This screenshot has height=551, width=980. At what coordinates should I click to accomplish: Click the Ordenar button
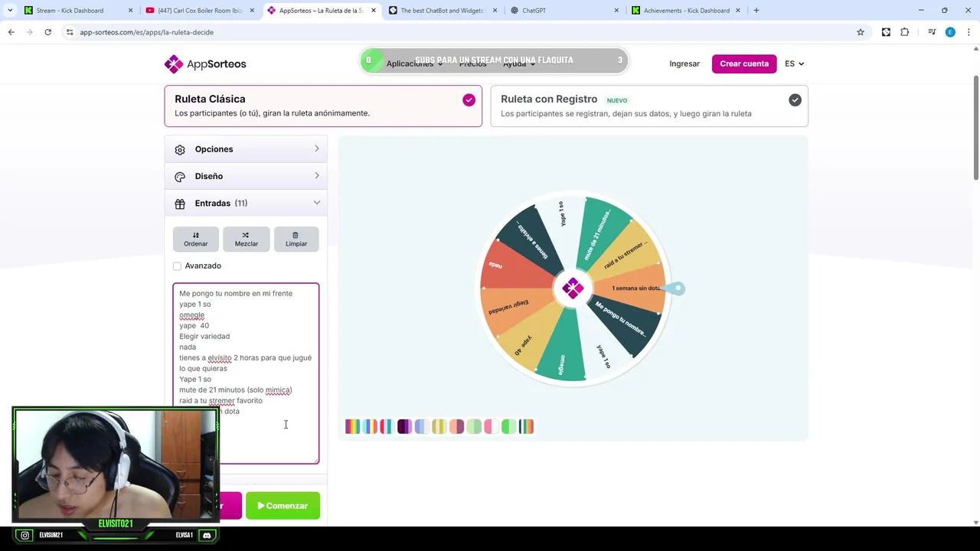[195, 239]
